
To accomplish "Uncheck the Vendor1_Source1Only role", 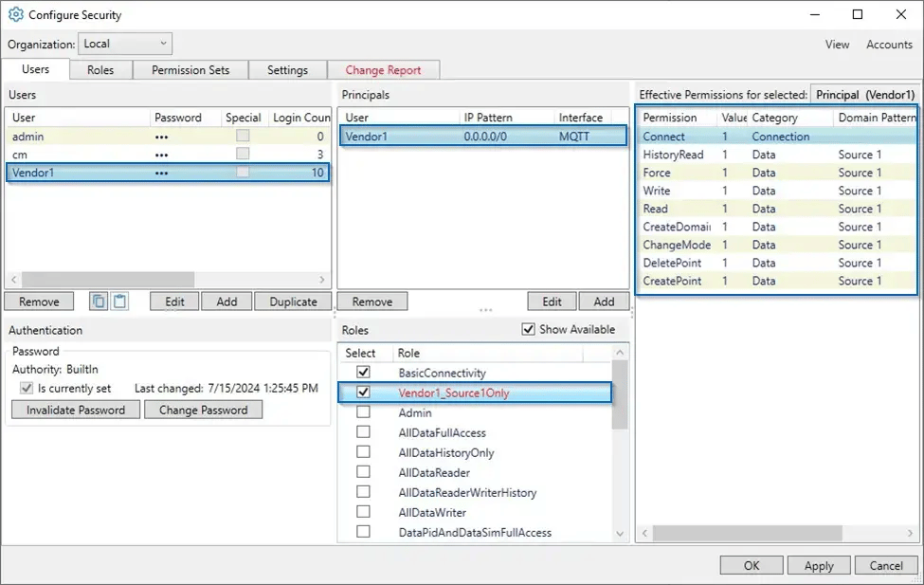I will [363, 392].
